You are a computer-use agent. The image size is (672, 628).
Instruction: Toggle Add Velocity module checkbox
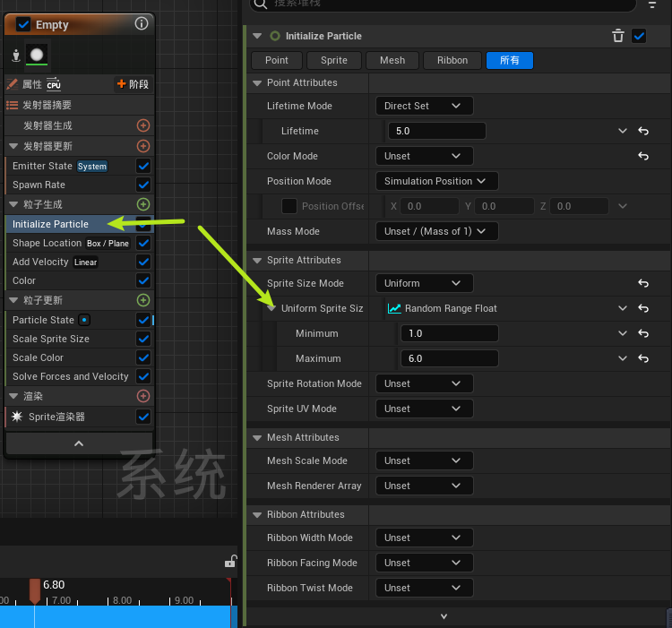(143, 262)
